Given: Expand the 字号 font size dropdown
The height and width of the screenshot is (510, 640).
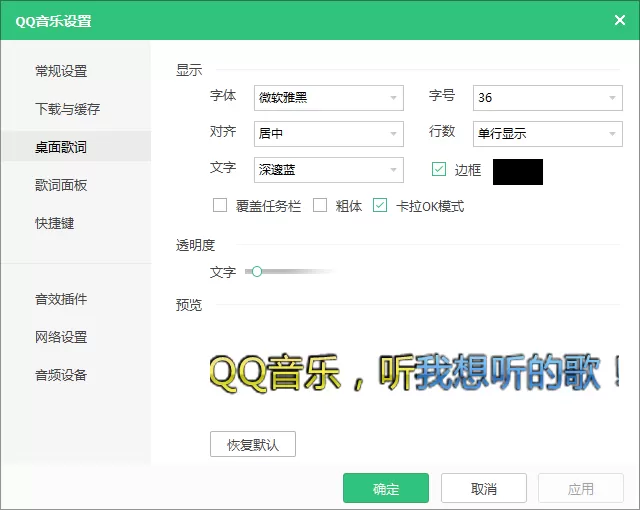Looking at the screenshot, I should click(x=548, y=98).
